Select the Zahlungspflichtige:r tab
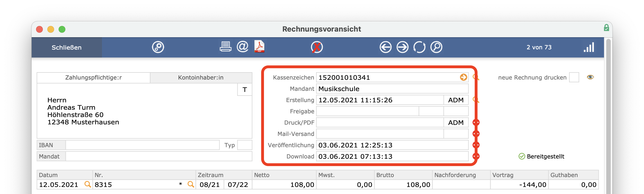644x194 pixels. pyautogui.click(x=94, y=78)
